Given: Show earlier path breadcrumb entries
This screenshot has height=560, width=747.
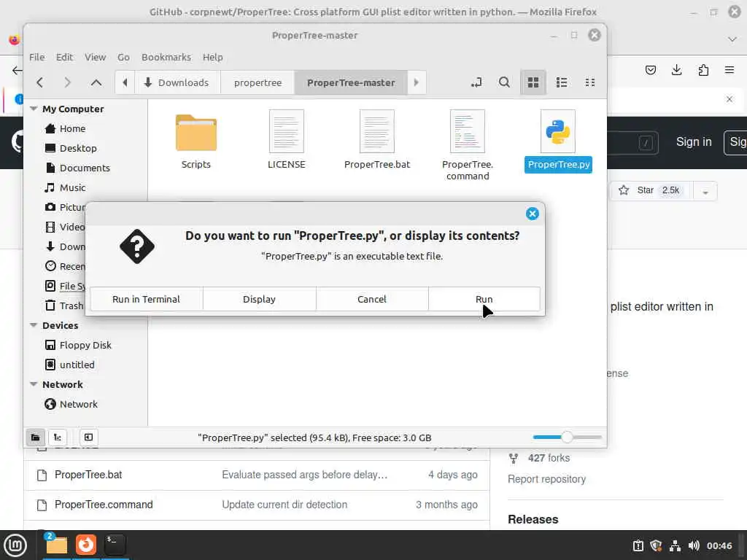Looking at the screenshot, I should 125,82.
